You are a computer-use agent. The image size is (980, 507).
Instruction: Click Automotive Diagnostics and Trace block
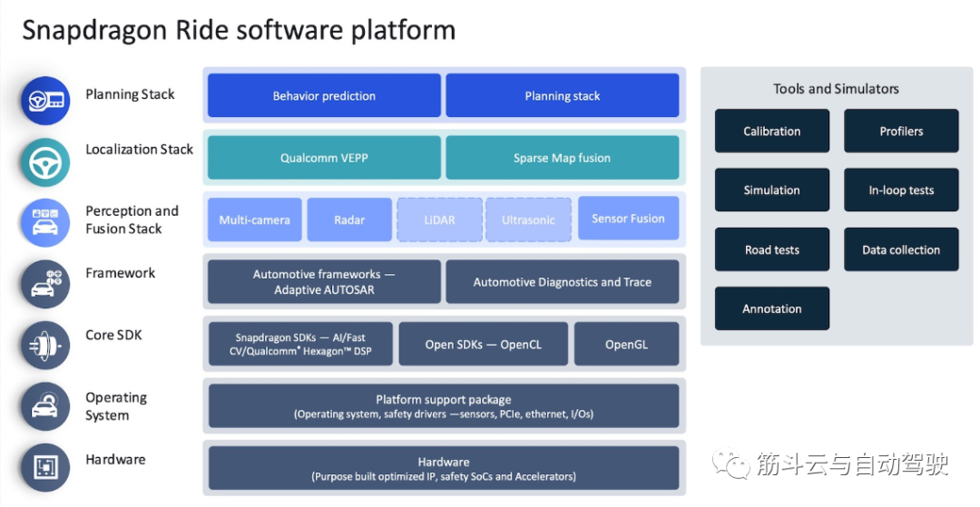point(563,281)
